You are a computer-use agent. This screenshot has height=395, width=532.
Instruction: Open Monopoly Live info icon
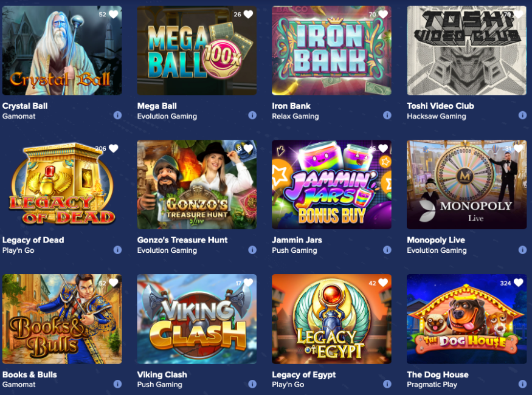[522, 250]
